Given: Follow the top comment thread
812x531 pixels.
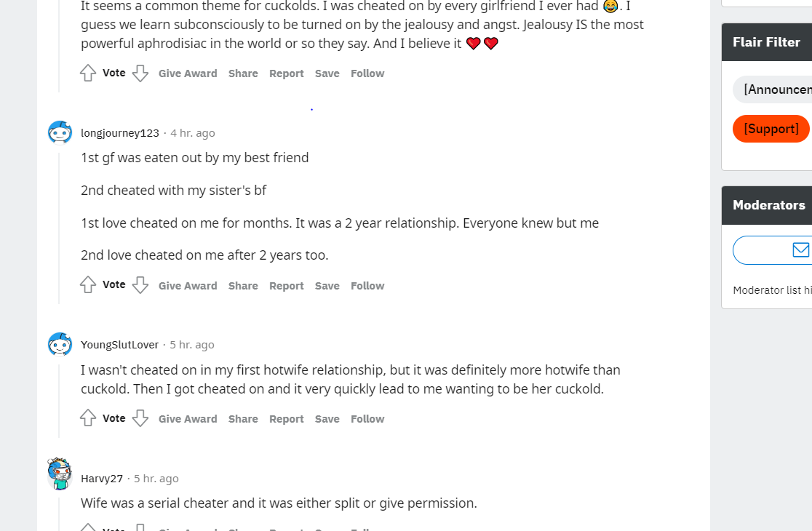Looking at the screenshot, I should coord(367,73).
